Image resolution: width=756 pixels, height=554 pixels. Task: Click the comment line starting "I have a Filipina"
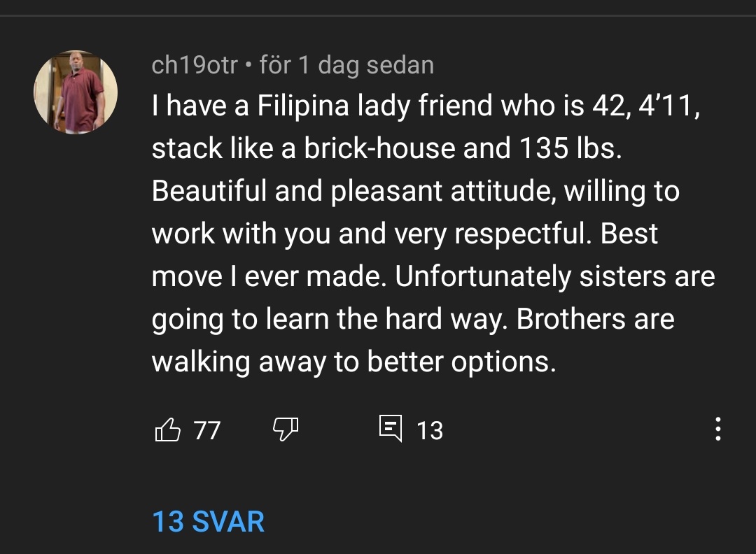click(x=426, y=106)
